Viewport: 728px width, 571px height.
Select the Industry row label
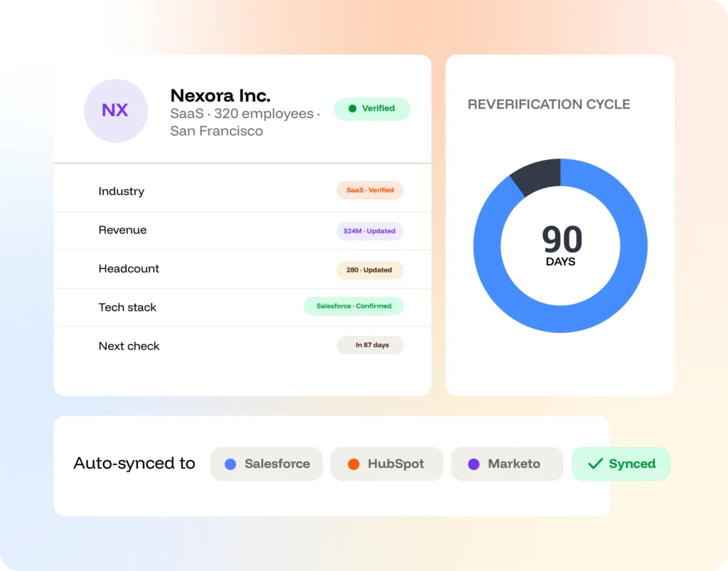(121, 191)
